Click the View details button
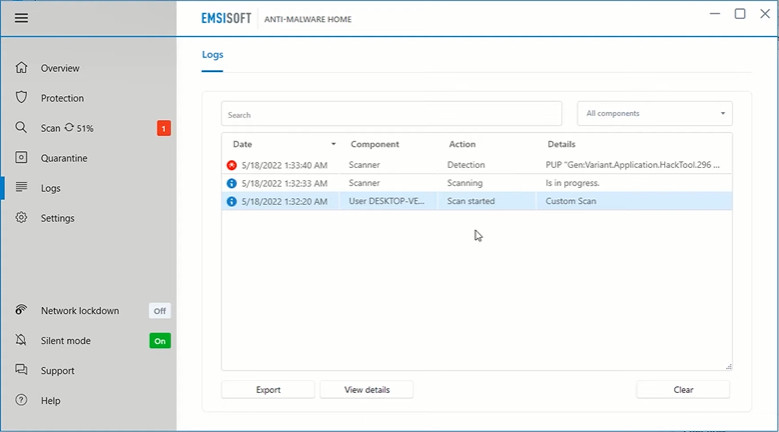 click(367, 390)
